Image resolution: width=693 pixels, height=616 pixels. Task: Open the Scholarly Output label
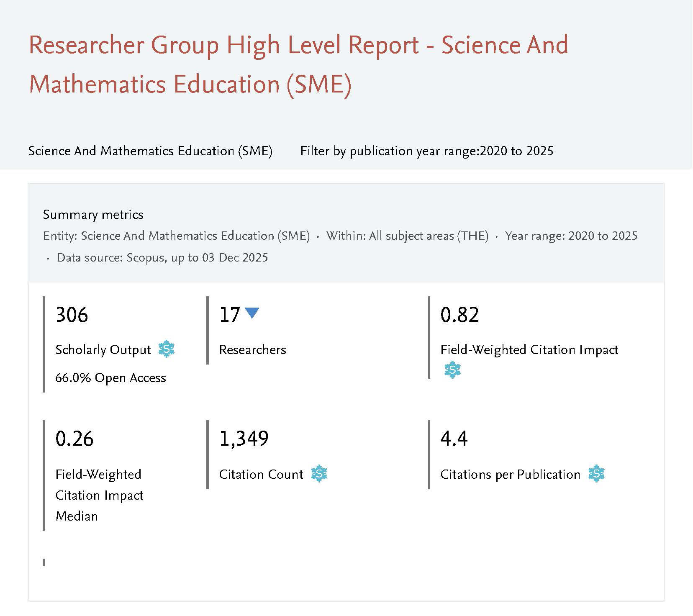point(103,350)
